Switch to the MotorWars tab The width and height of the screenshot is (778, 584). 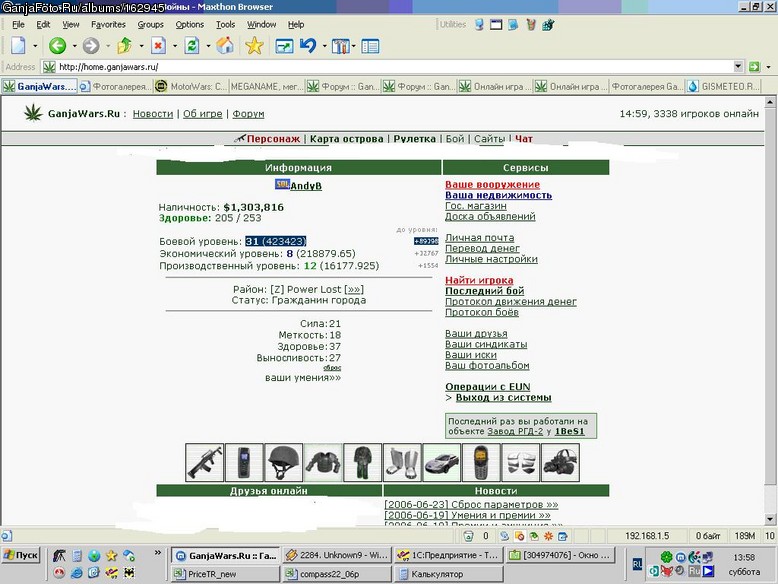coord(191,86)
